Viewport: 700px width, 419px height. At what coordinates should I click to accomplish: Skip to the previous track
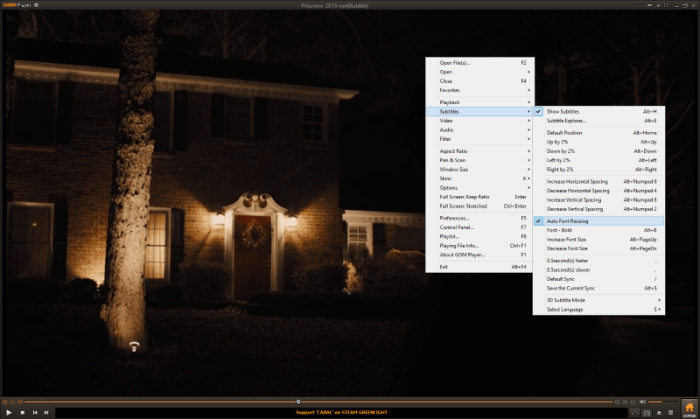click(35, 411)
